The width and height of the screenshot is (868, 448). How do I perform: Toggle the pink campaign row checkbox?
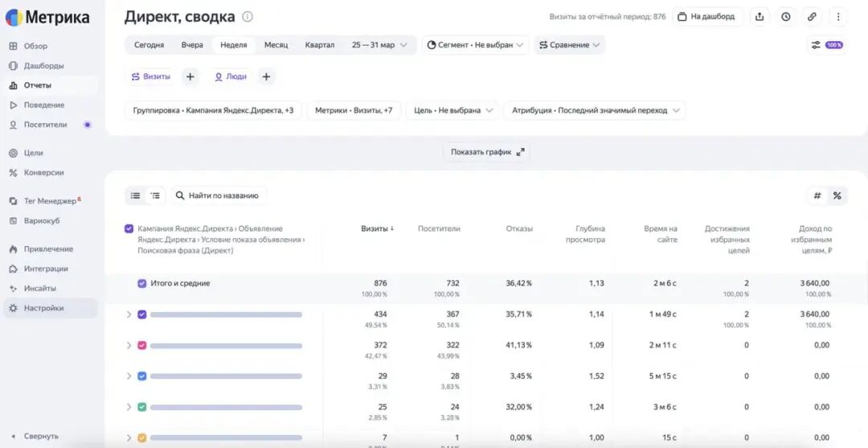141,346
